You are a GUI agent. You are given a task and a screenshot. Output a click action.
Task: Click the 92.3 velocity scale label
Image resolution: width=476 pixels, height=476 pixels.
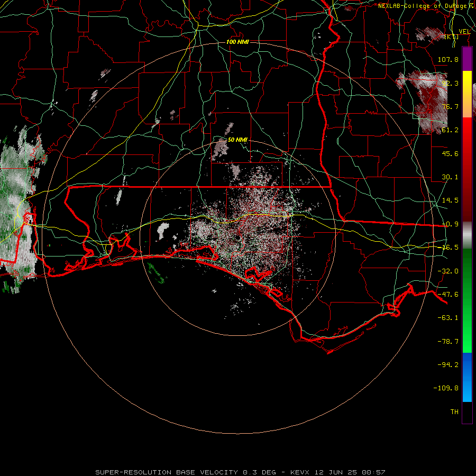[450, 83]
